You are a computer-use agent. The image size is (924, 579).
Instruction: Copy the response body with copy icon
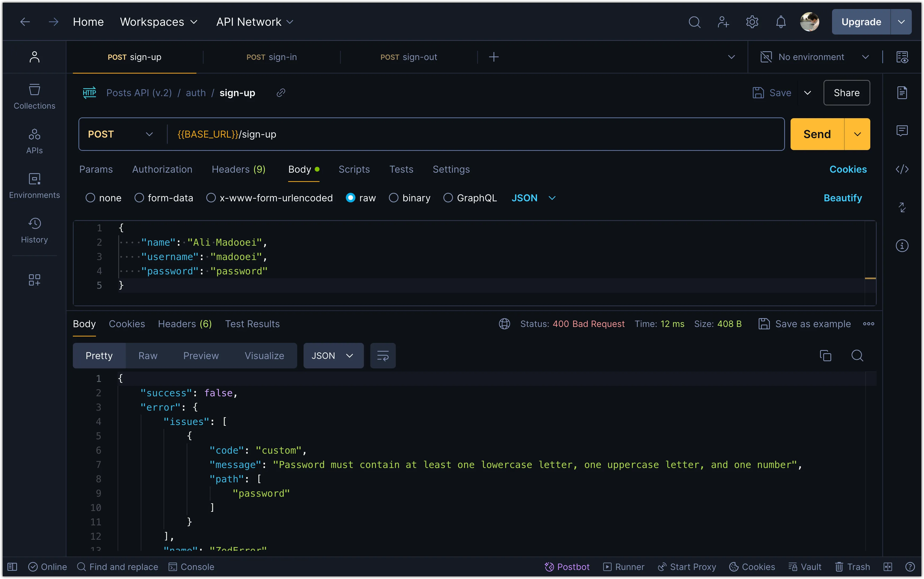coord(825,355)
